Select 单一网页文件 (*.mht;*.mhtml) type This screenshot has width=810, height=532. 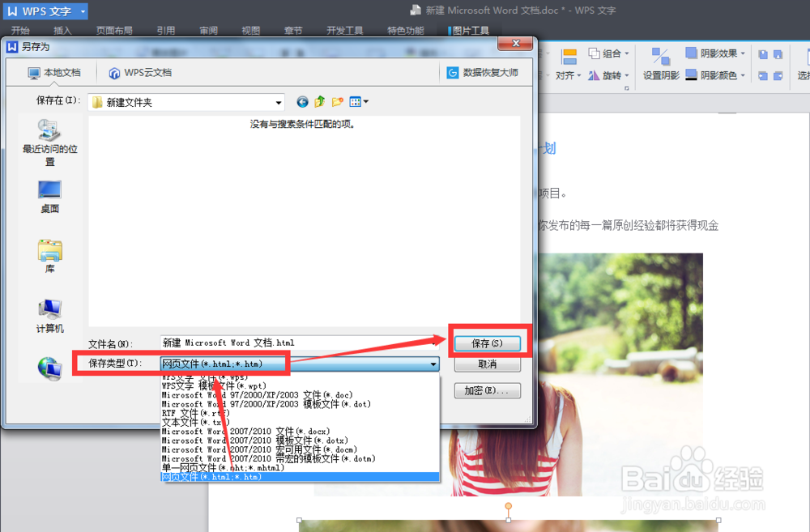click(300, 468)
